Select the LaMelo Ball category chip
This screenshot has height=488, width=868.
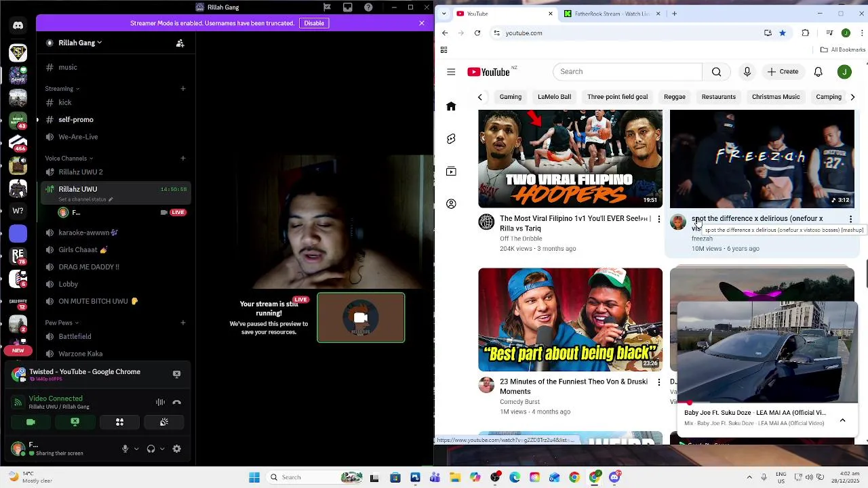pyautogui.click(x=555, y=97)
